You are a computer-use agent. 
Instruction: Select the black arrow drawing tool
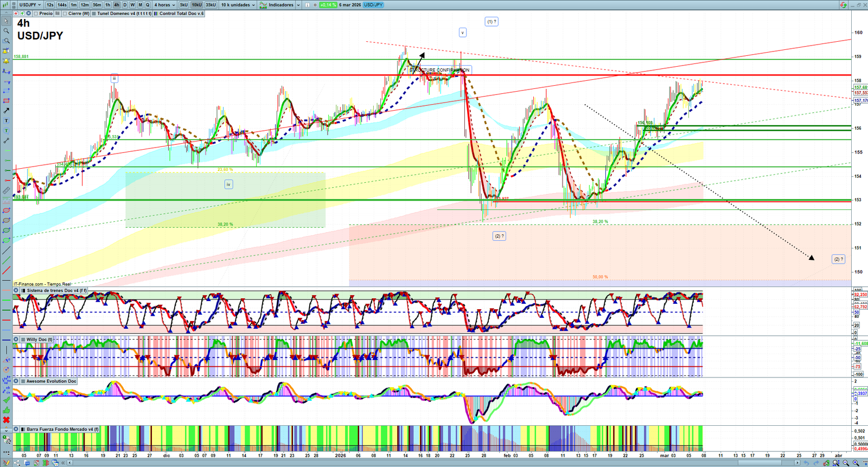(x=6, y=111)
